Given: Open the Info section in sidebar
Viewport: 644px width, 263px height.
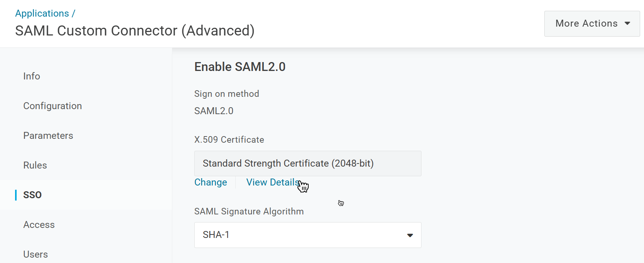Looking at the screenshot, I should pos(32,76).
